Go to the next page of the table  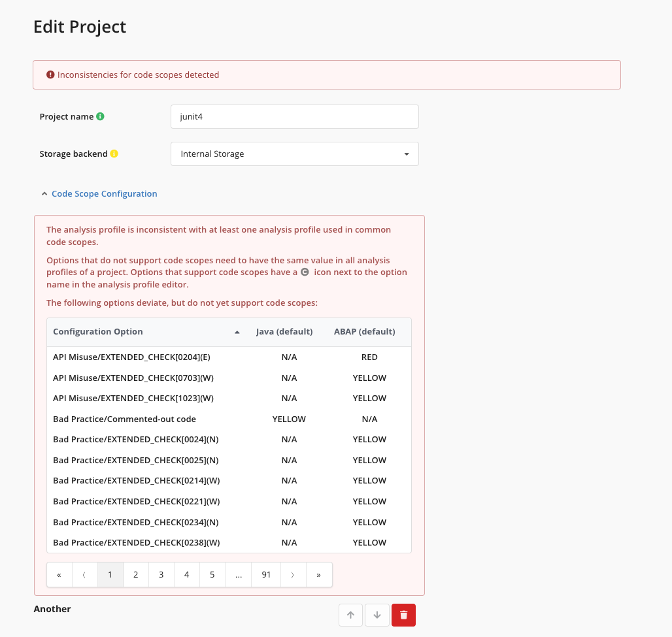[293, 575]
